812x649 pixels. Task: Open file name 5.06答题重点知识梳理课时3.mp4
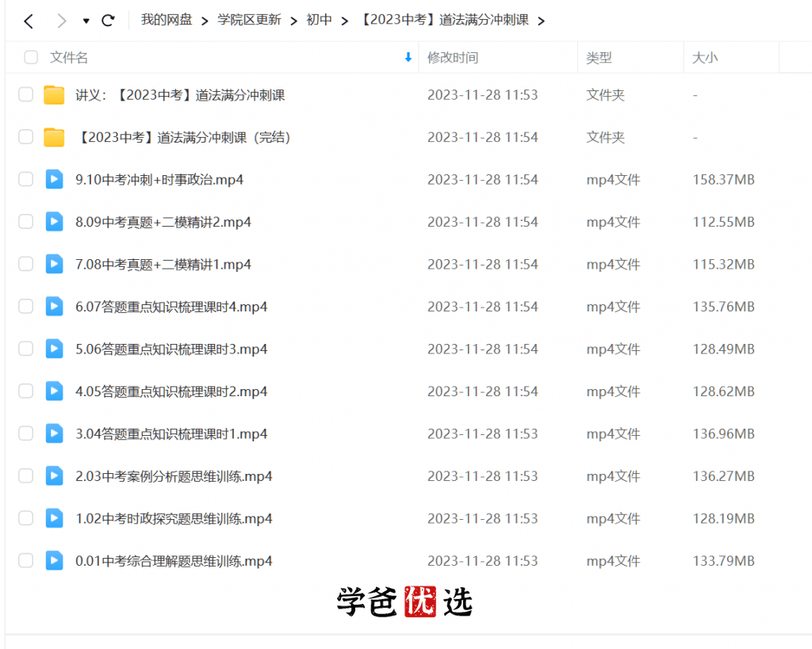click(171, 350)
